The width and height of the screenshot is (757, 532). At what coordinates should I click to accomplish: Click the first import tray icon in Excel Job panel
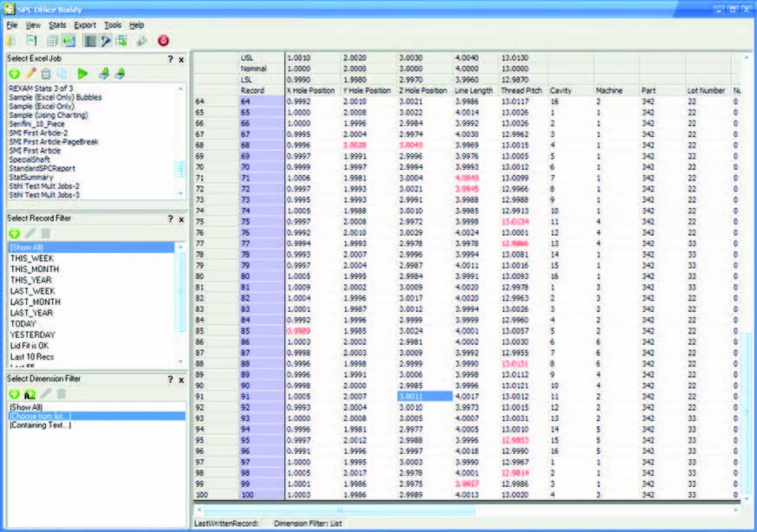(x=104, y=74)
